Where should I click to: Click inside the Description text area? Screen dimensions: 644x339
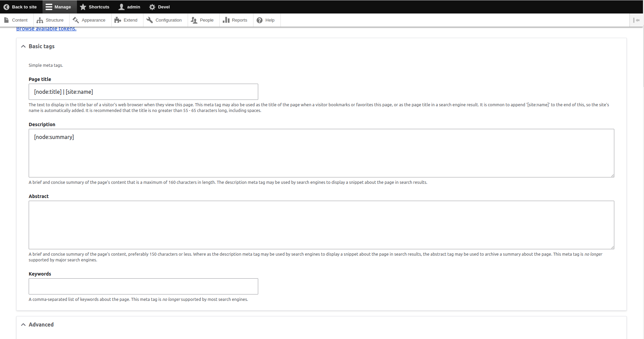pyautogui.click(x=321, y=153)
